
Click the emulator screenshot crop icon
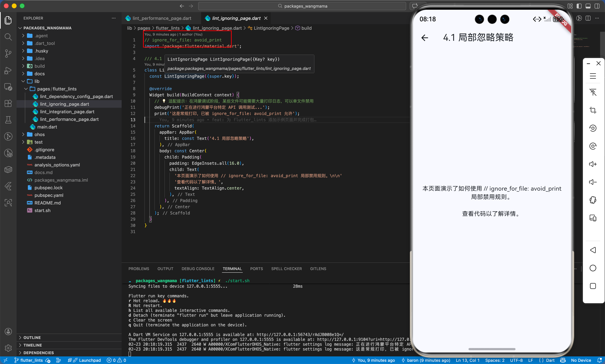pos(593,110)
